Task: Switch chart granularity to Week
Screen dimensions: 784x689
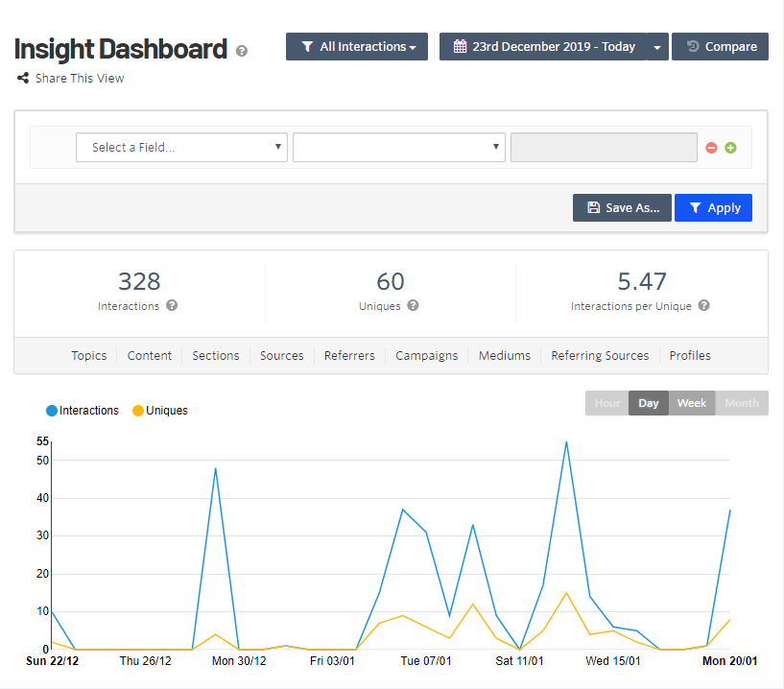Action: click(692, 403)
